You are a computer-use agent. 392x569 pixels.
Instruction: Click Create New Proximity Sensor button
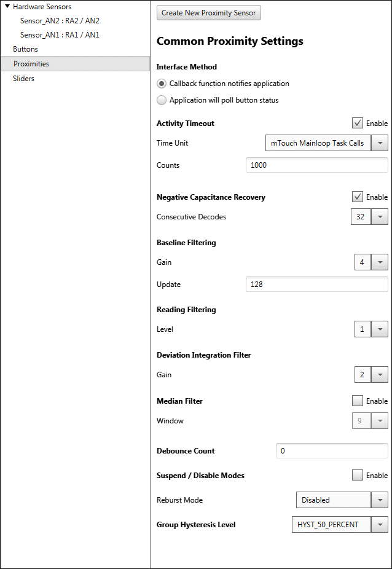coord(210,12)
